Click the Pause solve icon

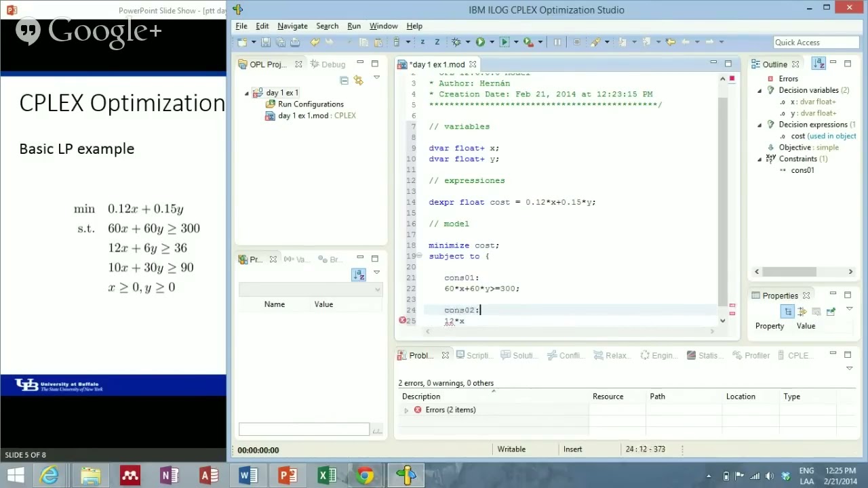tap(557, 42)
